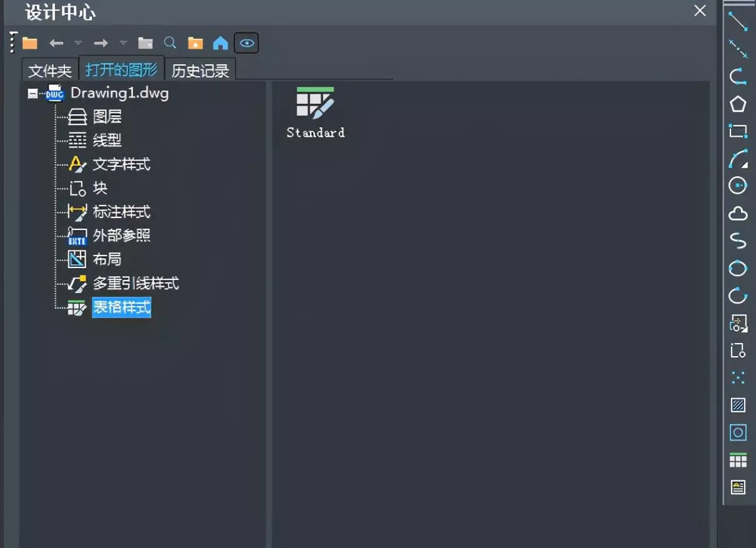756x548 pixels.
Task: Select Drawing1.dwg in the tree
Action: [x=119, y=93]
